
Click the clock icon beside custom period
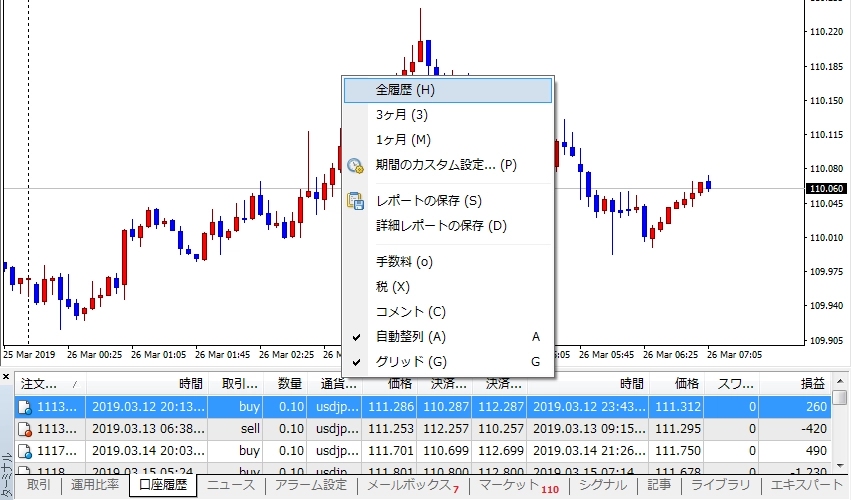(355, 166)
